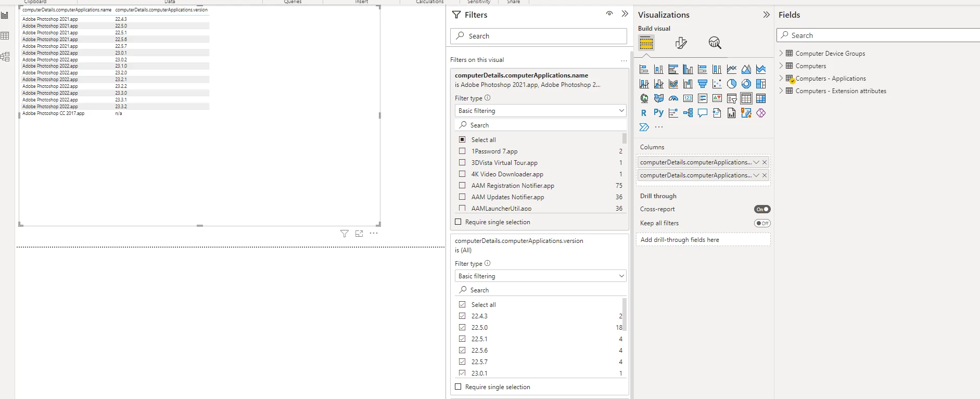Click Add drill-through fields here well
Screen dimensions: 980x399
(x=703, y=240)
